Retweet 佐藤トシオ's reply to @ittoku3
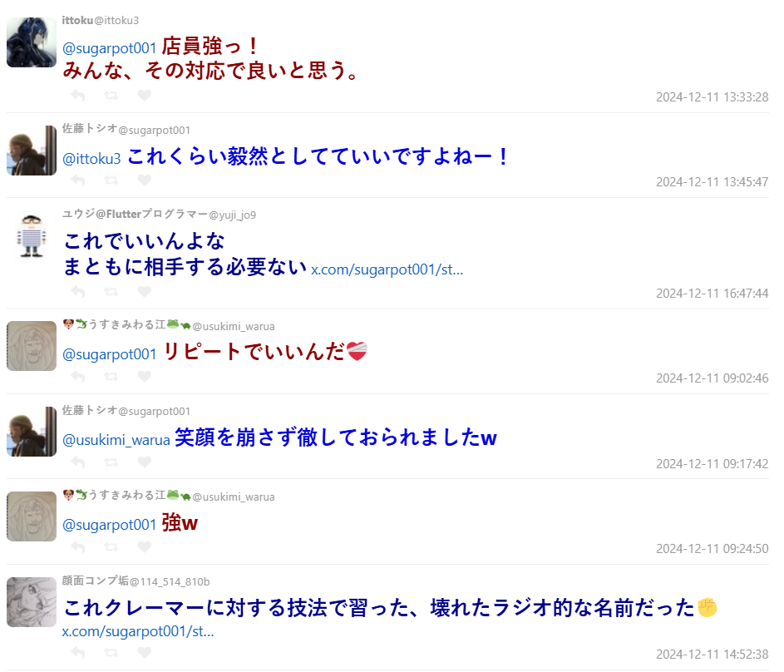 point(111,180)
